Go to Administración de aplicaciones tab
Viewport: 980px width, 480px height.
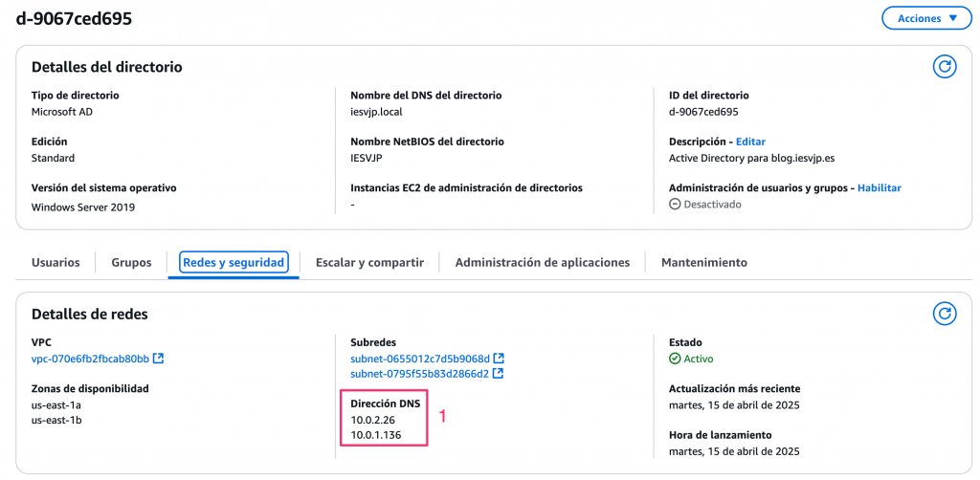coord(542,262)
